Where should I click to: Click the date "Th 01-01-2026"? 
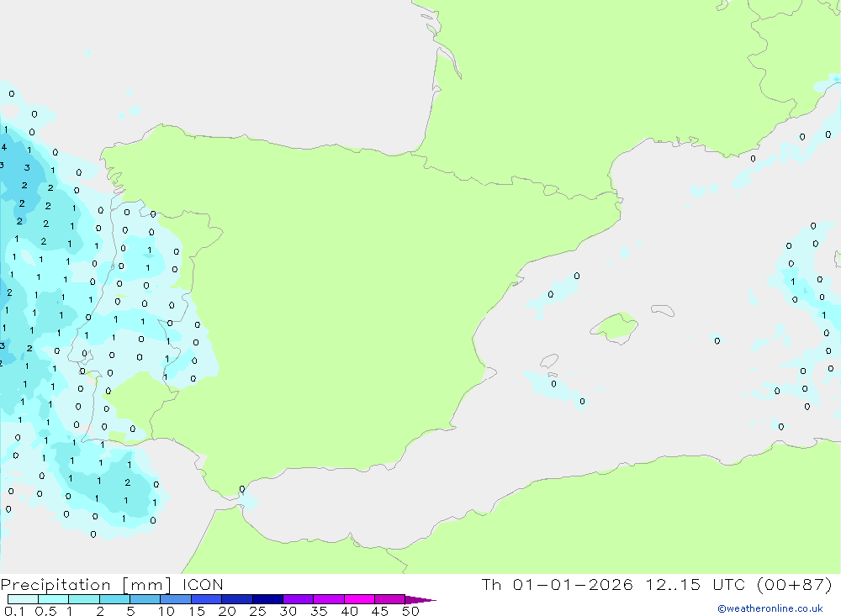point(557,584)
